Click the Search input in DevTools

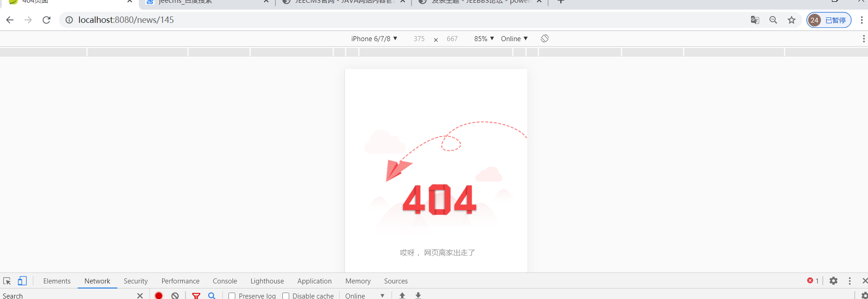[69, 296]
